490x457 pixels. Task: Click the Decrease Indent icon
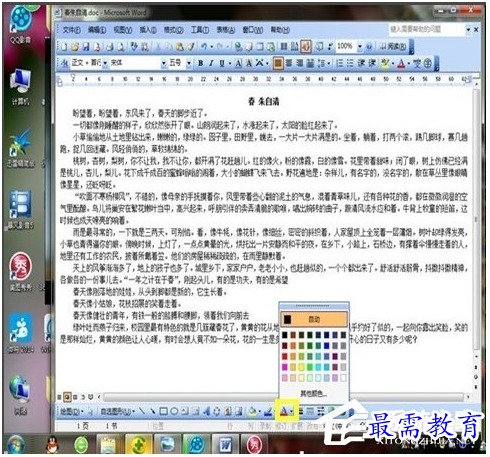(x=361, y=63)
